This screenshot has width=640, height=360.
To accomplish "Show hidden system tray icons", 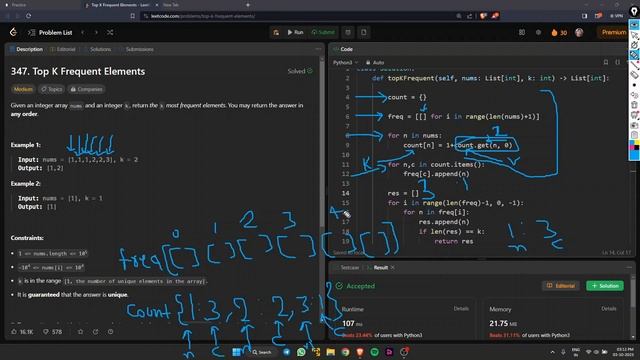I will (x=552, y=352).
